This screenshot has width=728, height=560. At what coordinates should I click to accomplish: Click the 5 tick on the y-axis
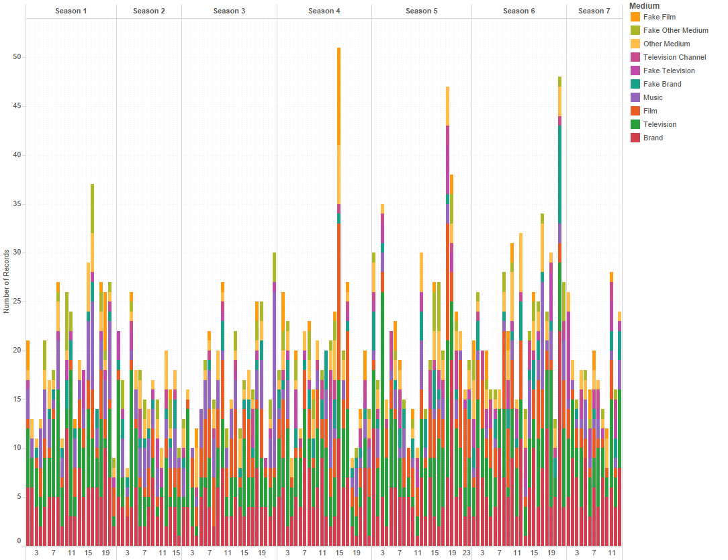pyautogui.click(x=19, y=497)
